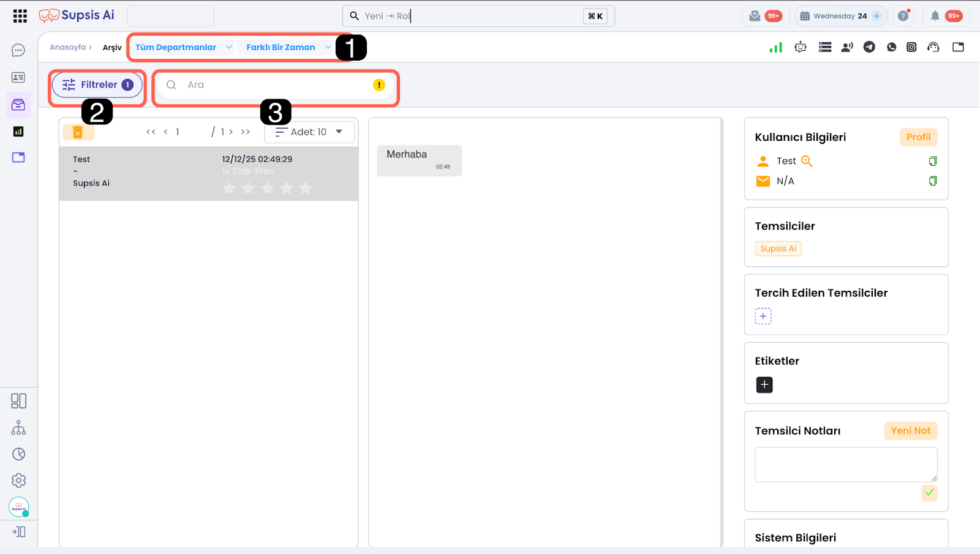Open the Telegram channel icon
The height and width of the screenshot is (554, 980).
869,47
